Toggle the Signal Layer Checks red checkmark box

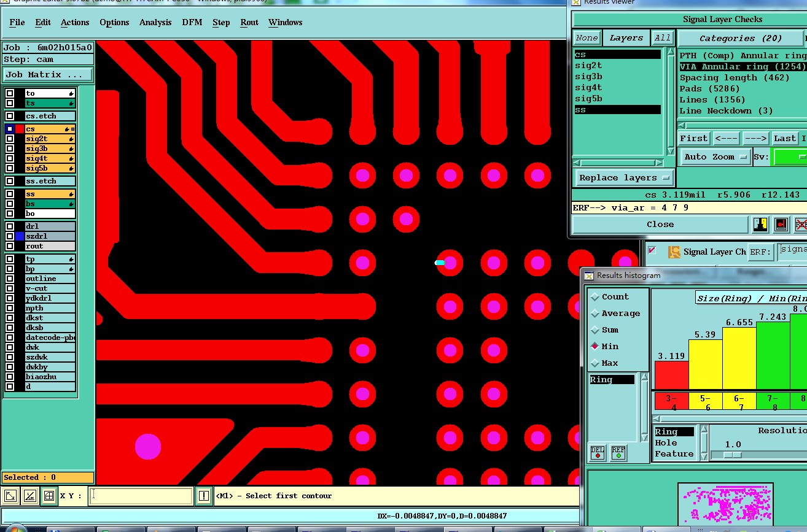(x=652, y=250)
